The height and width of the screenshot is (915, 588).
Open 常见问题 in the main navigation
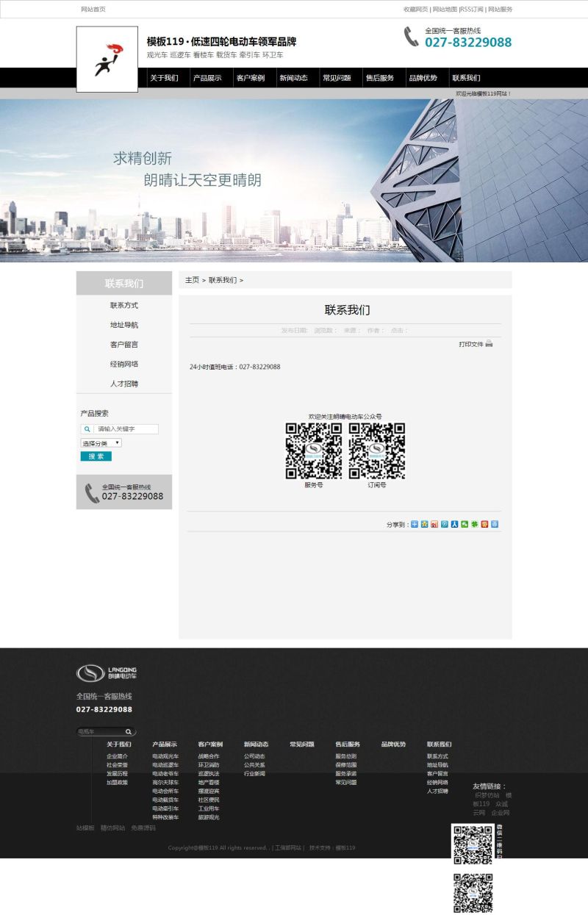pos(337,78)
